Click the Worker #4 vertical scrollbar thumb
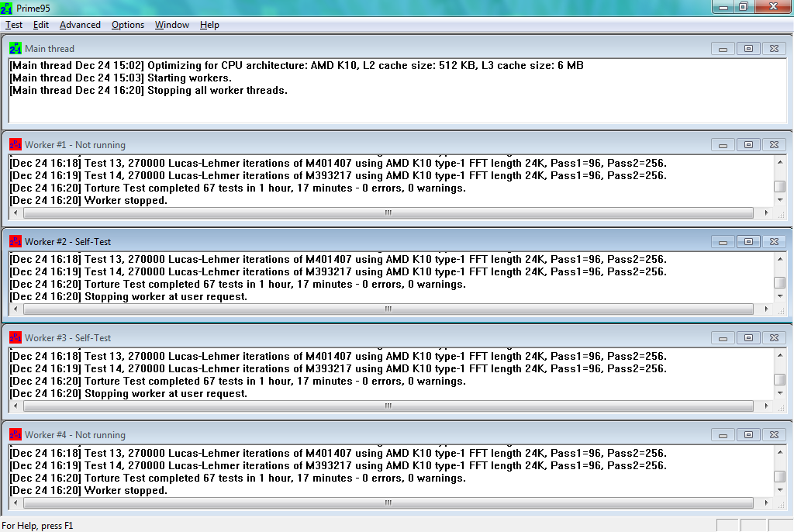794x532 pixels. pos(780,476)
